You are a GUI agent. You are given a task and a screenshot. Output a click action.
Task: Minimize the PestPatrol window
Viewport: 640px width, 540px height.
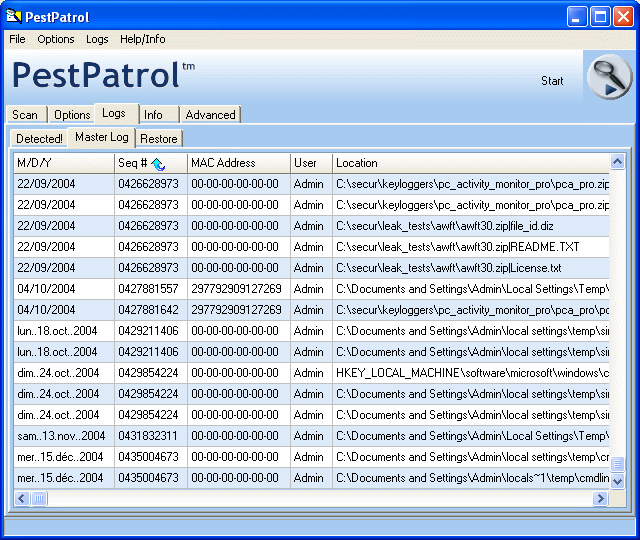[577, 17]
